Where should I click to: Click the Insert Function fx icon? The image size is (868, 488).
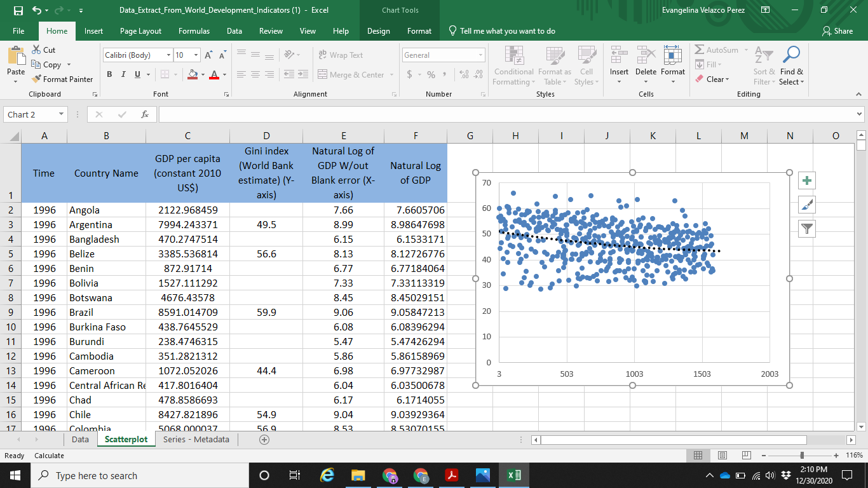point(145,114)
